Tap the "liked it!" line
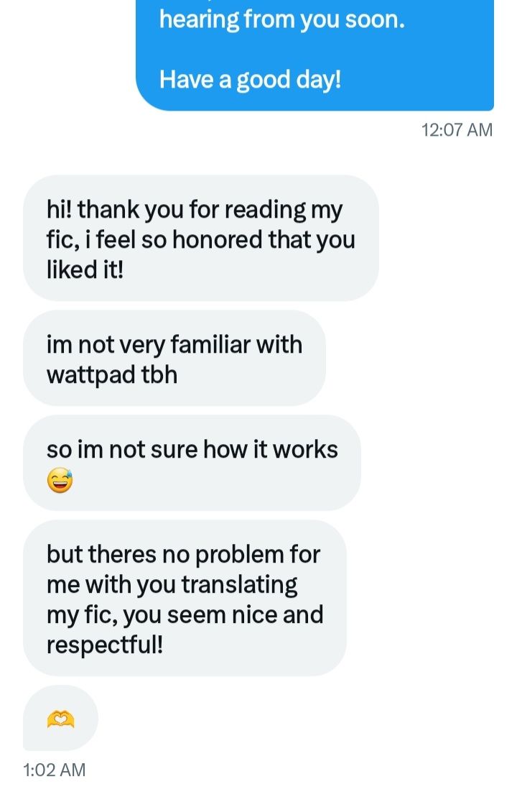The width and height of the screenshot is (517, 812). tap(85, 269)
